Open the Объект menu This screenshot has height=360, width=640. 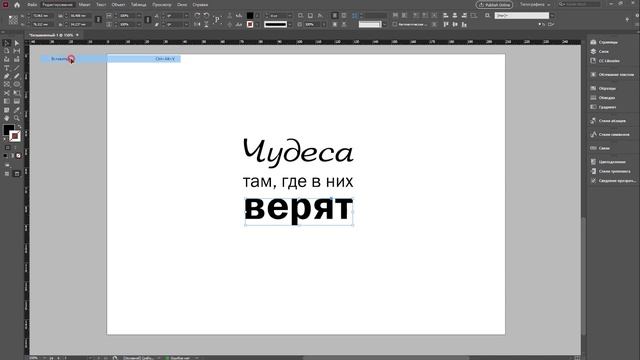[118, 5]
